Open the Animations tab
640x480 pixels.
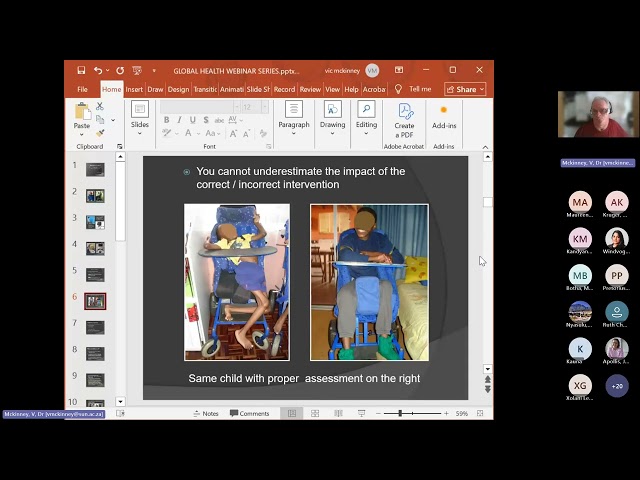(x=232, y=89)
